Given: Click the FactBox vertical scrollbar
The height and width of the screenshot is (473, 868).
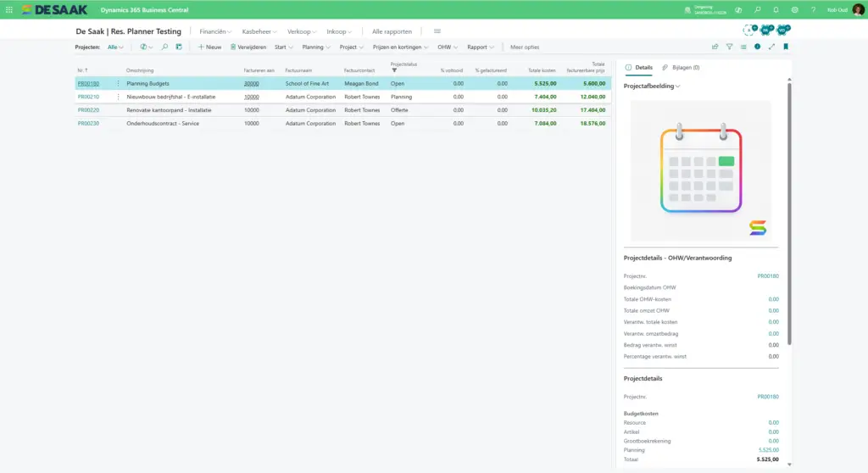Looking at the screenshot, I should pos(789,214).
